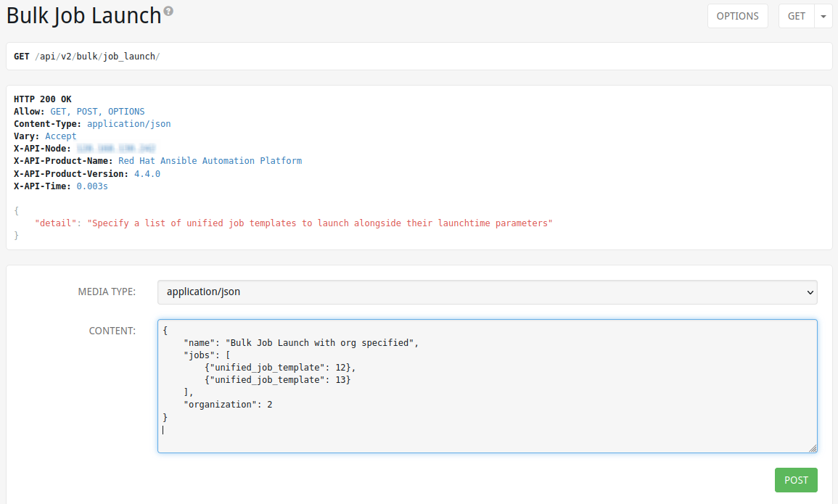
Task: Click the "detail" message in the JSON response
Action: click(293, 223)
